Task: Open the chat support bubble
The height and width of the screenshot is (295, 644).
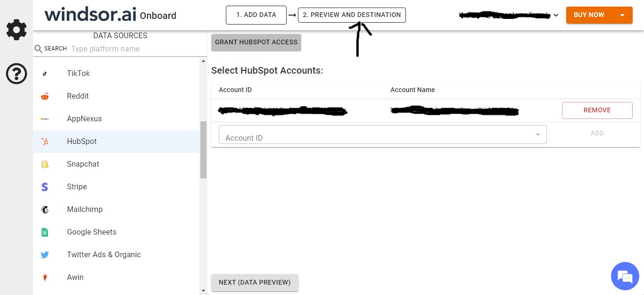Action: coord(625,276)
